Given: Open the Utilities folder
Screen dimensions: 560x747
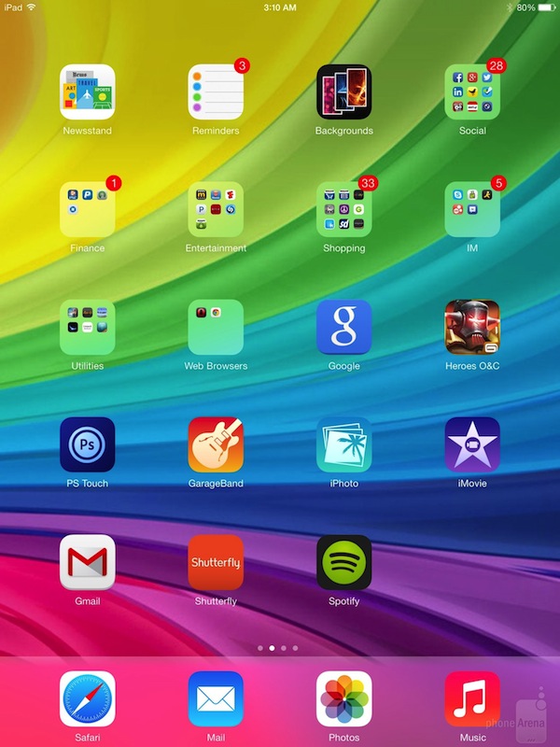Looking at the screenshot, I should 87,328.
